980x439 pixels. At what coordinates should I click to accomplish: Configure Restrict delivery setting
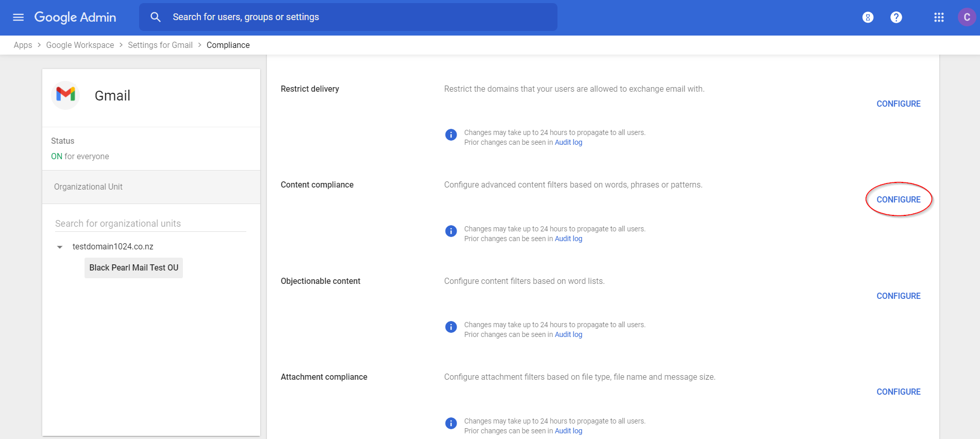coord(899,104)
